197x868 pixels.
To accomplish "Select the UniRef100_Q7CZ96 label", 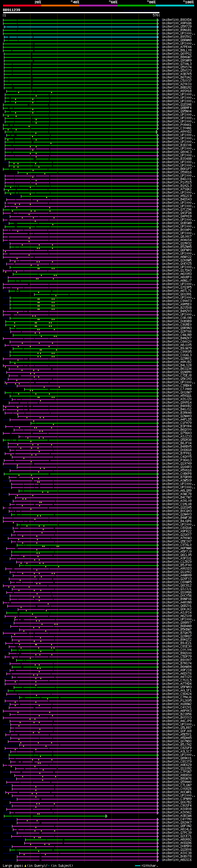I will [177, 210].
